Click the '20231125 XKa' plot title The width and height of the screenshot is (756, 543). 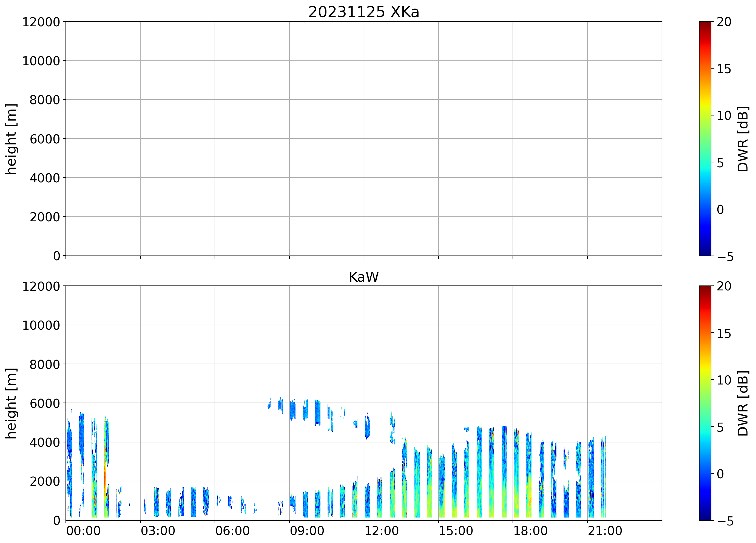(363, 12)
